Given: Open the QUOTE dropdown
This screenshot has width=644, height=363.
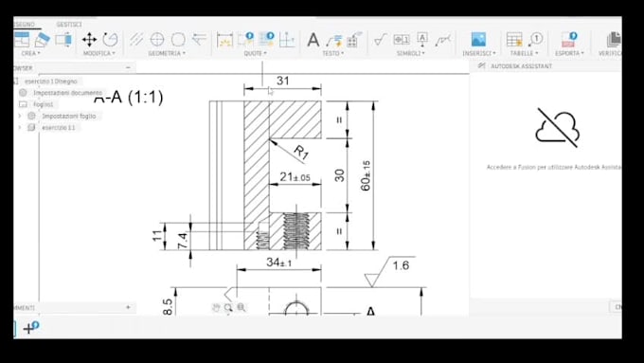Looking at the screenshot, I should [255, 53].
